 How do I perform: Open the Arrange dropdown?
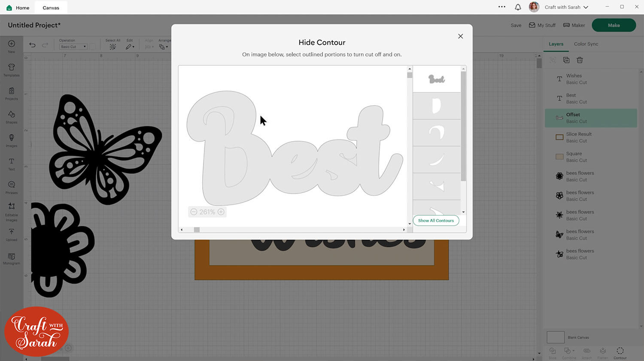[x=164, y=47]
